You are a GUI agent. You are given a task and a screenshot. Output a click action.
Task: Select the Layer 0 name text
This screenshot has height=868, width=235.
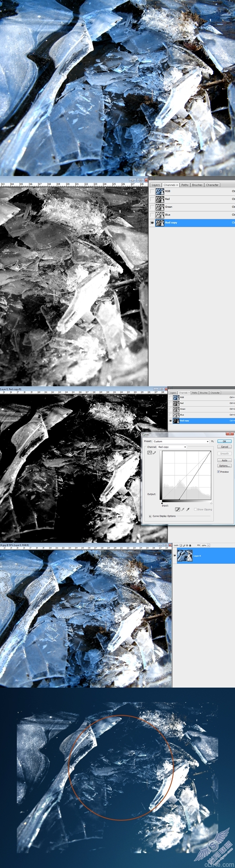pos(197,556)
